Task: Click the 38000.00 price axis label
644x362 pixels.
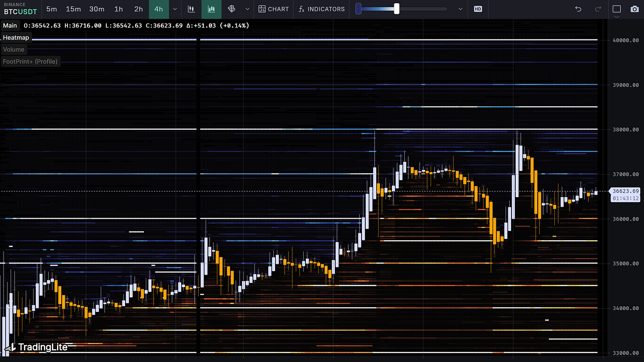Action: pyautogui.click(x=626, y=130)
